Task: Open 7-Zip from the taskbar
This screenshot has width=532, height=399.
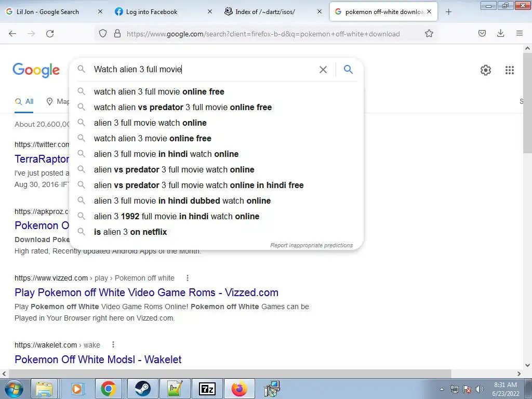Action: click(207, 389)
